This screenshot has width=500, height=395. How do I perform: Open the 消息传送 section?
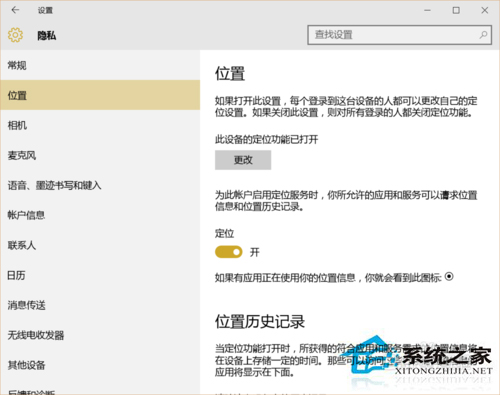(x=100, y=305)
